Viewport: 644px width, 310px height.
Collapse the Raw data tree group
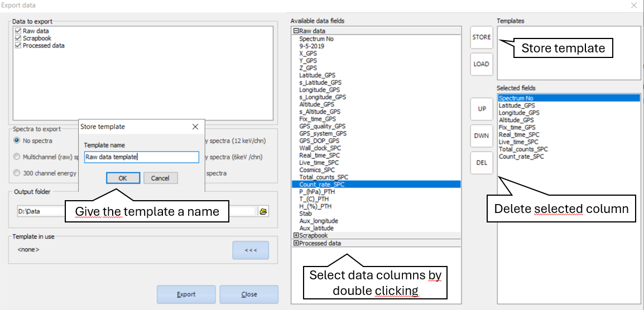[296, 31]
